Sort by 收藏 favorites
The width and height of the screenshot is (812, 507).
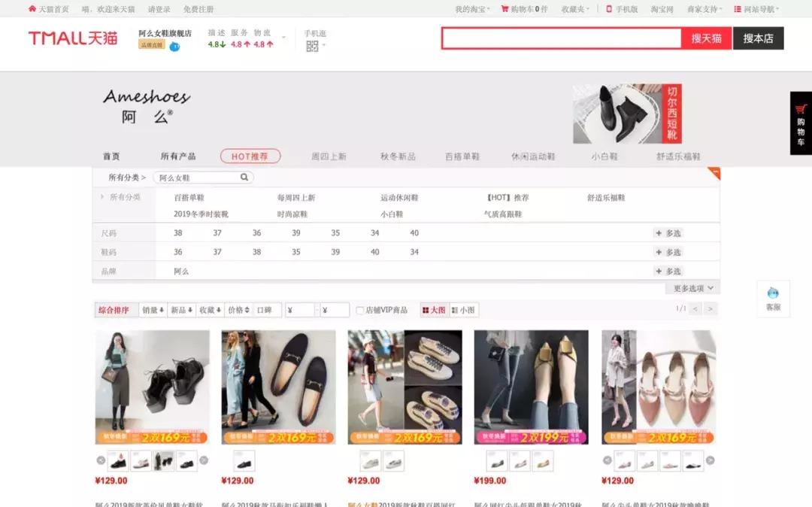pos(211,310)
